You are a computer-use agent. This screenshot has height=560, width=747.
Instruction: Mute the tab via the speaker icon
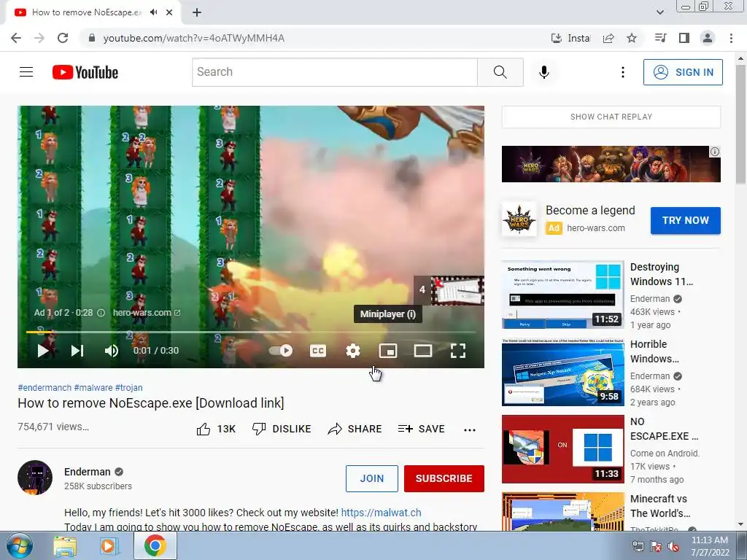153,12
